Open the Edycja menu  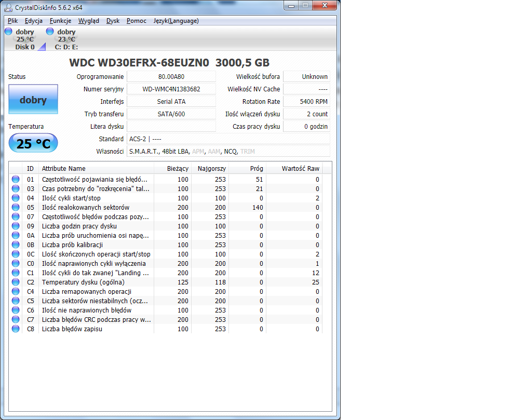pos(34,21)
